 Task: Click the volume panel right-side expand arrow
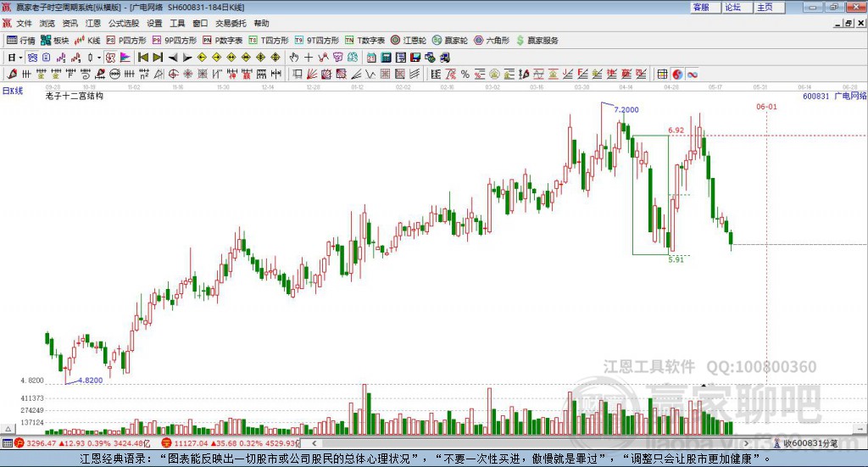860,429
